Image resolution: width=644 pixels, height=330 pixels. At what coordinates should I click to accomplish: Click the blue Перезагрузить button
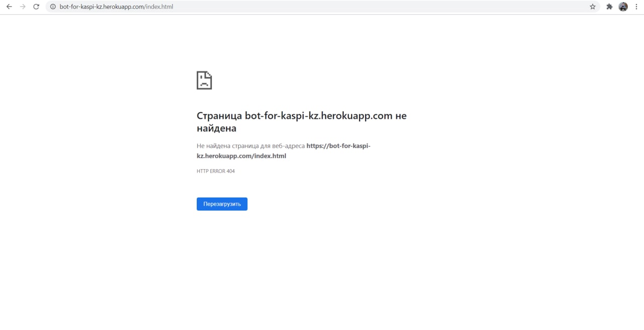tap(222, 204)
